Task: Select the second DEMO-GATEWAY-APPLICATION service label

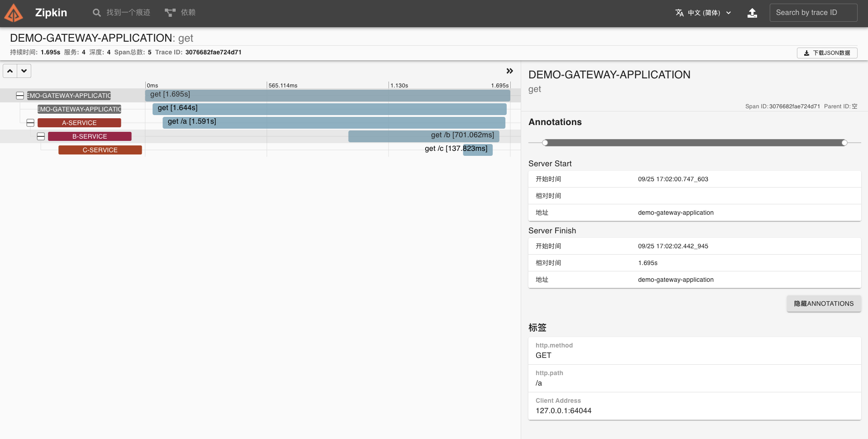Action: 79,109
